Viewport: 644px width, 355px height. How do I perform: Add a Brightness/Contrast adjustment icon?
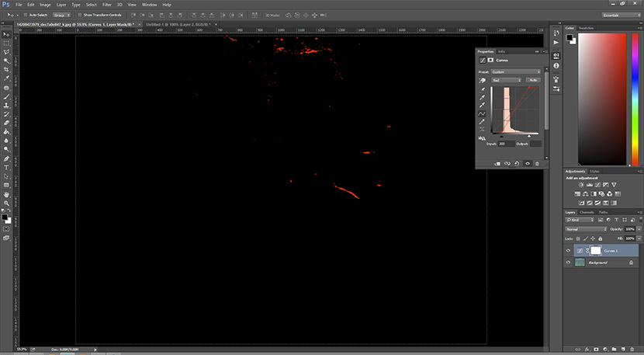[x=580, y=185]
